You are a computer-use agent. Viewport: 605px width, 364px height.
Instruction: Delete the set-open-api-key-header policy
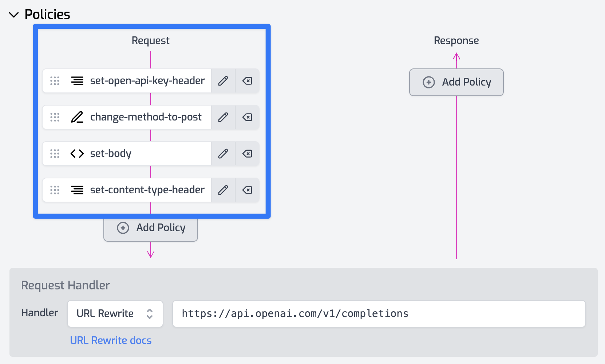(x=247, y=81)
